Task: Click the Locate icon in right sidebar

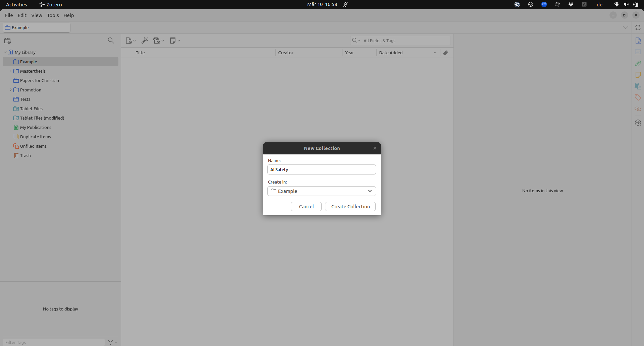Action: point(638,123)
